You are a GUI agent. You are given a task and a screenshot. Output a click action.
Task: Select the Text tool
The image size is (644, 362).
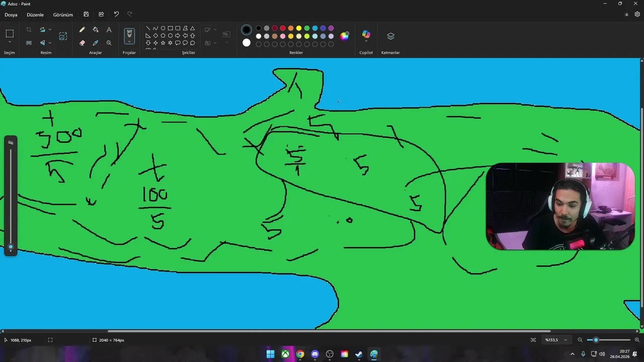[109, 30]
